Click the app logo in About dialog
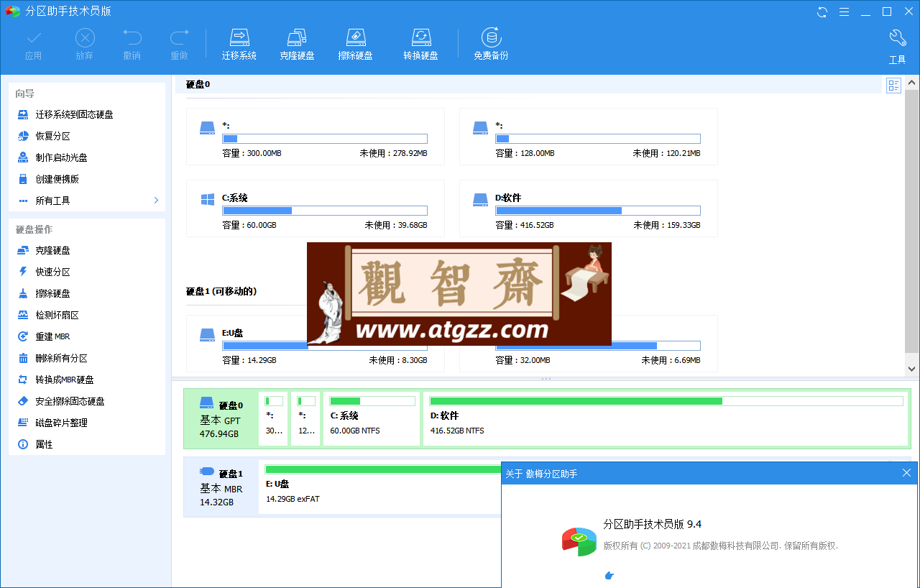Image resolution: width=920 pixels, height=588 pixels. coord(579,541)
